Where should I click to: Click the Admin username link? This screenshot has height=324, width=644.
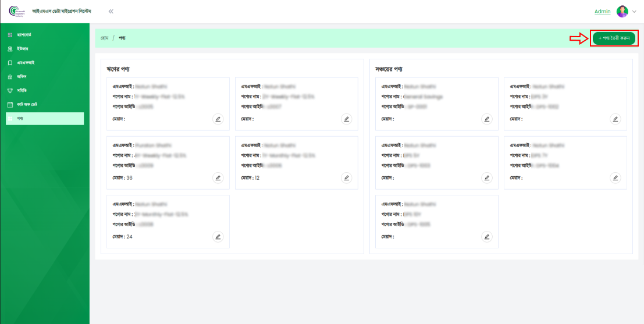coord(602,12)
